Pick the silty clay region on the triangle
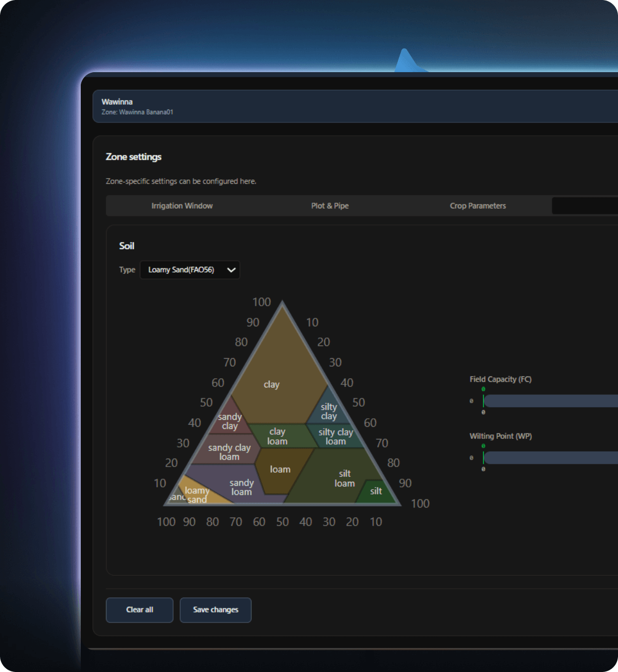Image resolution: width=618 pixels, height=672 pixels. click(329, 411)
